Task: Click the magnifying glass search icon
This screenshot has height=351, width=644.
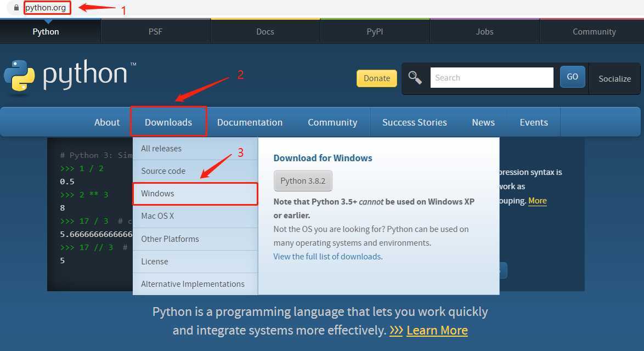Action: pos(415,78)
